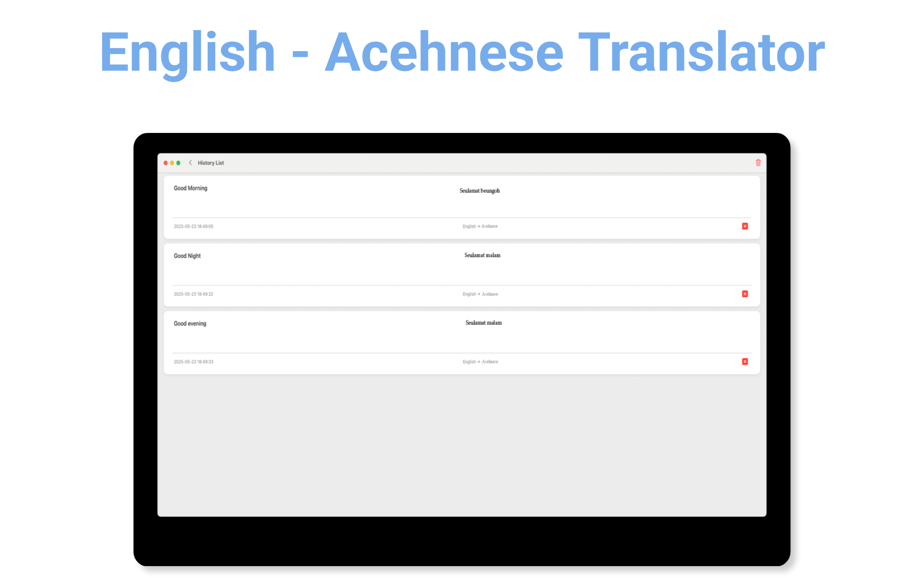Delete the Good Morning history entry
Image resolution: width=924 pixels, height=578 pixels.
[745, 226]
